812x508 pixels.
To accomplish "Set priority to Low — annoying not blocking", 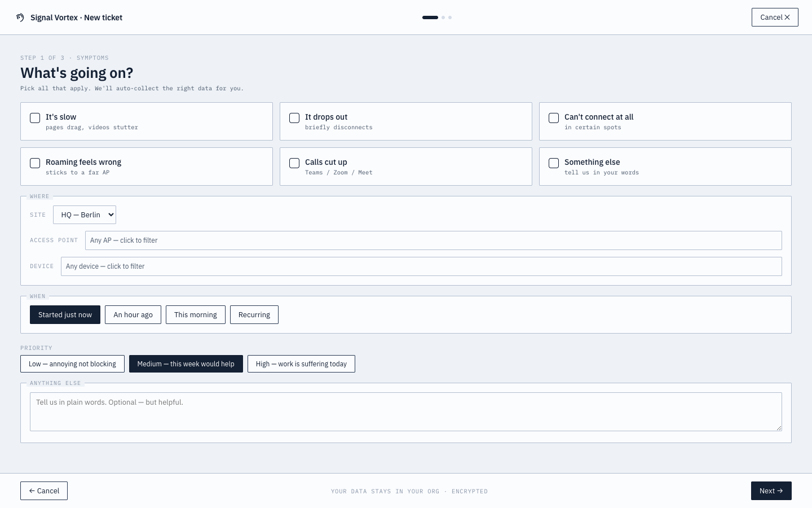I will pyautogui.click(x=72, y=364).
